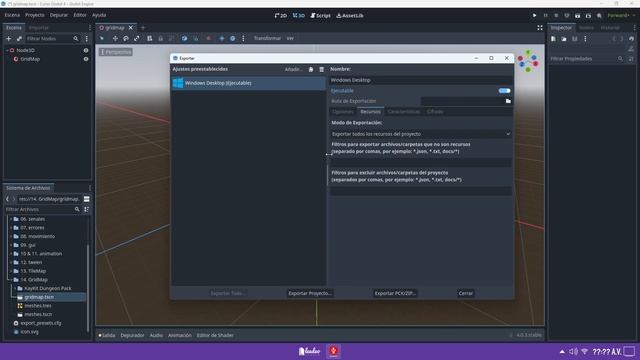Select meshes.tres in filesystem
The width and height of the screenshot is (640, 360).
click(x=38, y=306)
